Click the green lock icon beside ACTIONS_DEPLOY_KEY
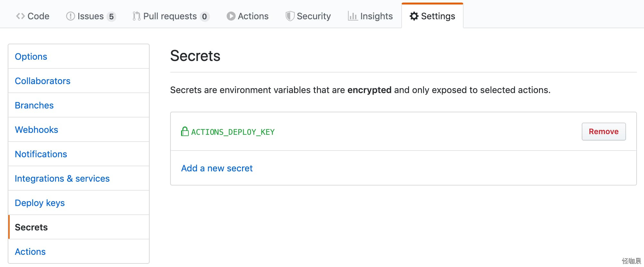 pyautogui.click(x=185, y=131)
